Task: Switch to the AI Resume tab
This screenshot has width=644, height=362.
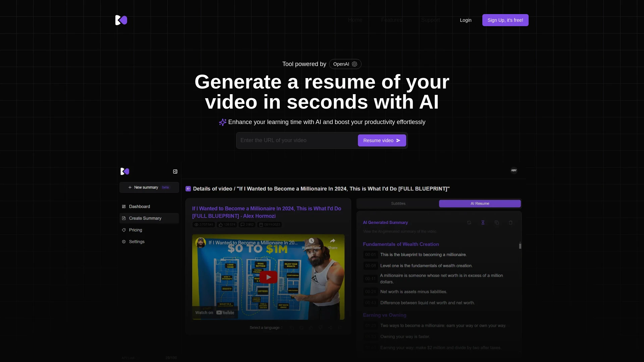Action: click(480, 203)
